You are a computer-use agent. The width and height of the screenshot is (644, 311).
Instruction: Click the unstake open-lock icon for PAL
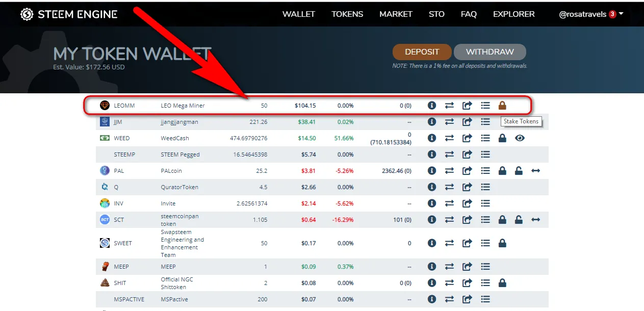click(x=519, y=171)
